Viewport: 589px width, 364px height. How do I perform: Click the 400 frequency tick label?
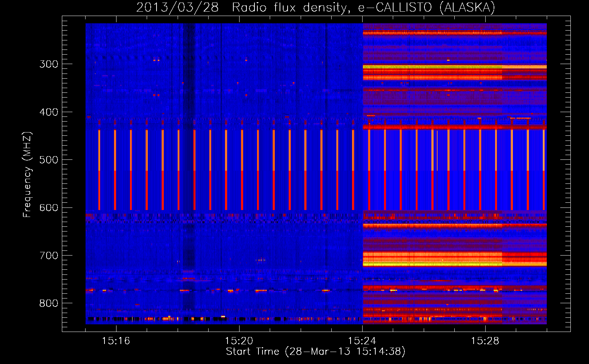click(49, 112)
